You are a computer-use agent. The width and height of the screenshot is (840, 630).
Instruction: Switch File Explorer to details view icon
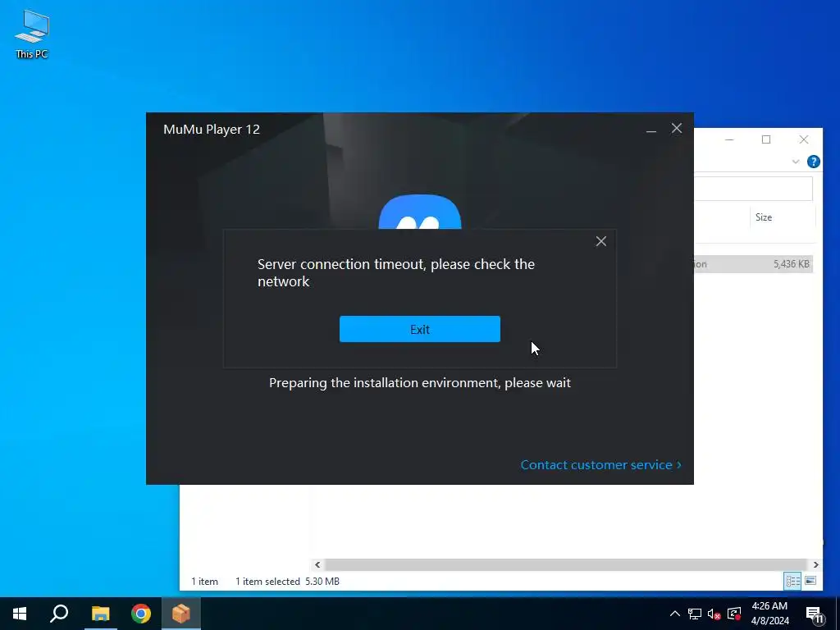point(792,582)
